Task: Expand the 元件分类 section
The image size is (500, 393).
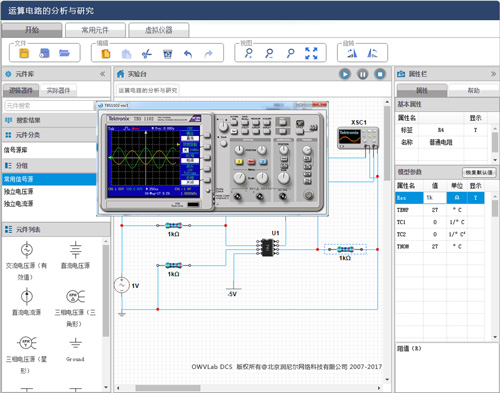Action: pyautogui.click(x=49, y=135)
